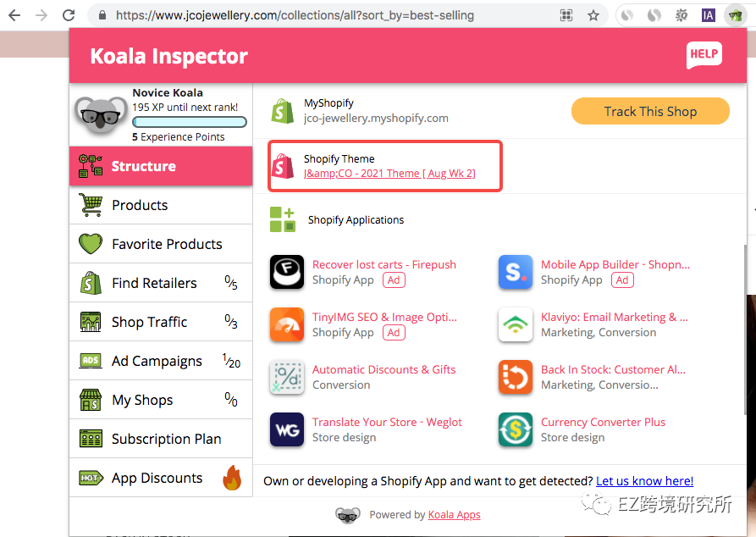Click the XP progress bar
Screen dimensions: 756x537
[190, 122]
